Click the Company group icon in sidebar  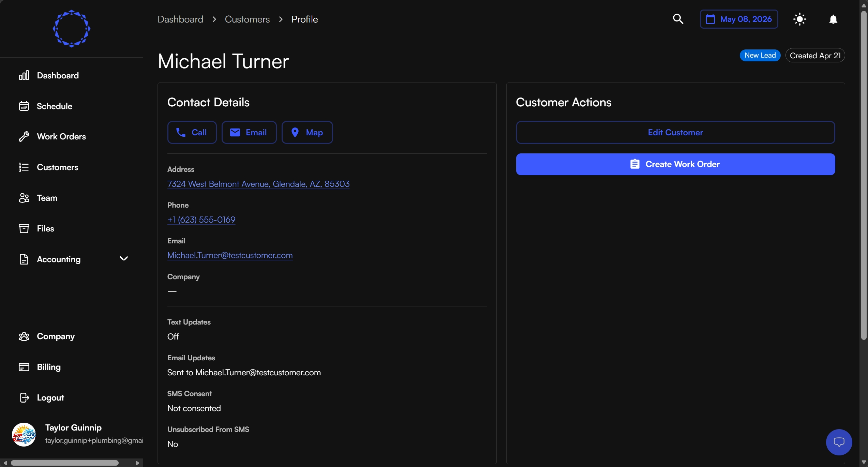point(24,336)
